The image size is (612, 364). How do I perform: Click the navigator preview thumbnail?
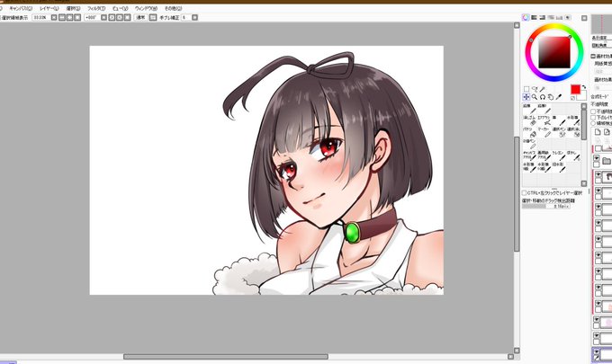tap(601, 24)
